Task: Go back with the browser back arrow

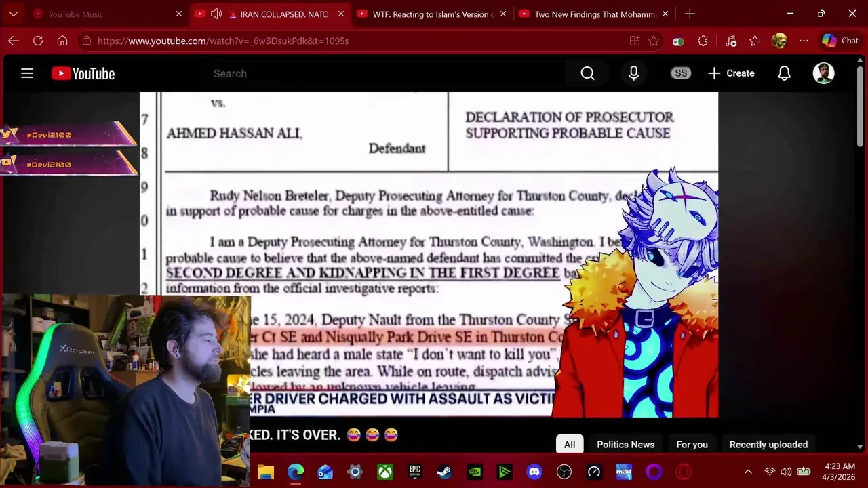Action: pos(14,41)
